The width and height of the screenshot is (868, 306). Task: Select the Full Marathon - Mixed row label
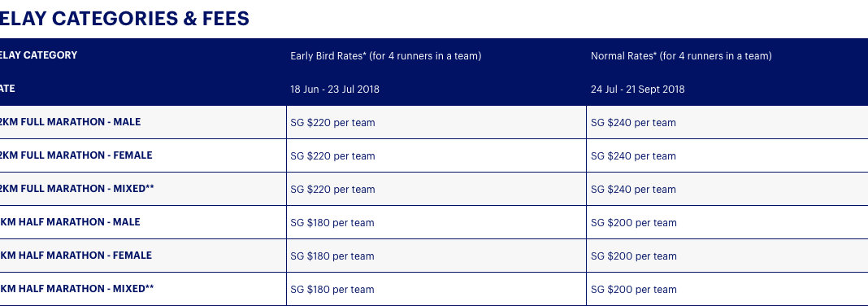[77, 189]
